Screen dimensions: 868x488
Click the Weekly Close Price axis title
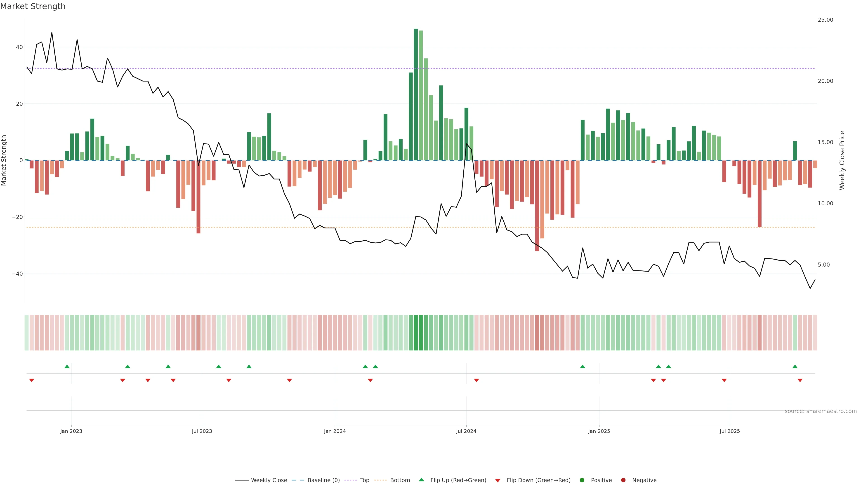(842, 160)
